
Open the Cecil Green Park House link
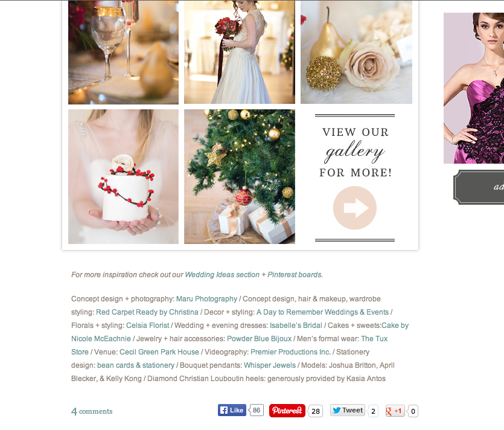(159, 352)
